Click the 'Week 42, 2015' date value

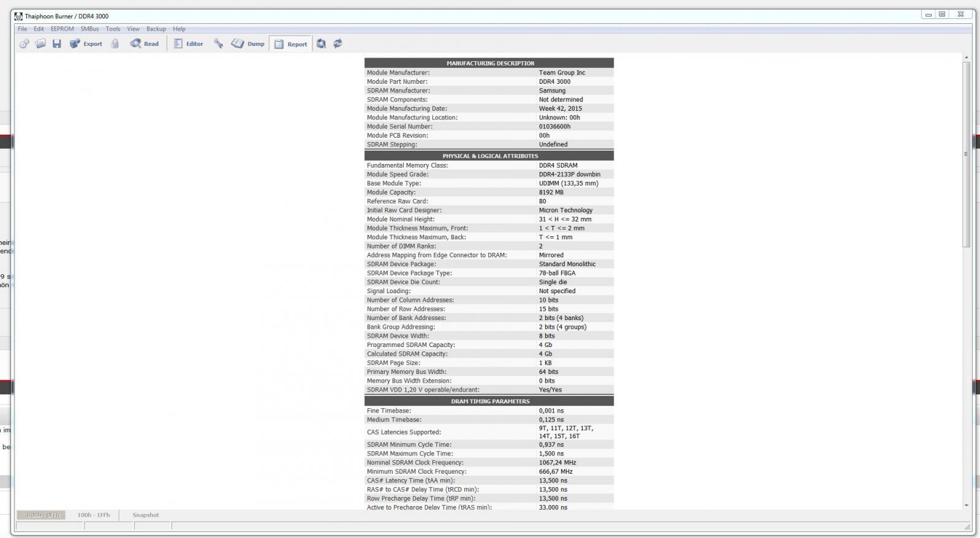[x=560, y=108]
